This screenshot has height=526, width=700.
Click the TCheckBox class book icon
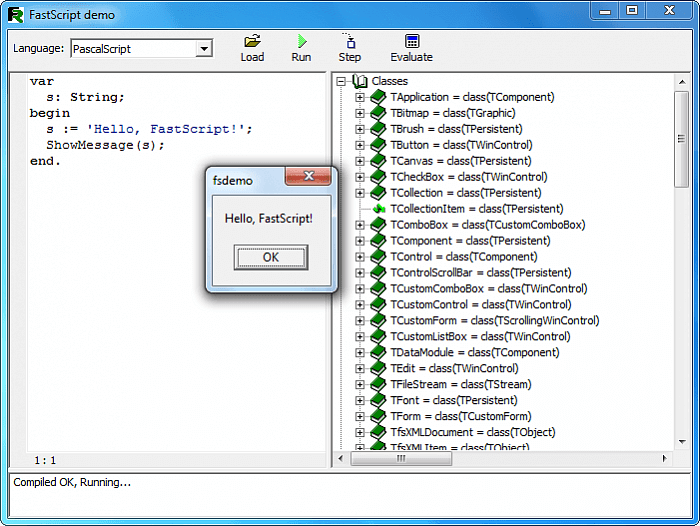pyautogui.click(x=378, y=177)
